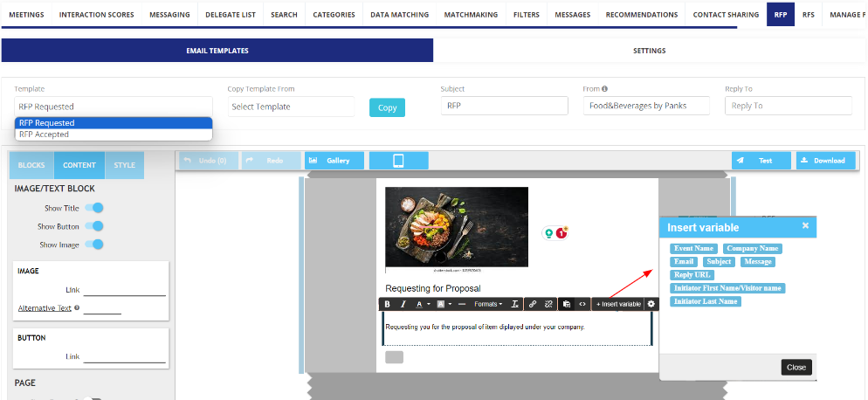Screen dimensions: 868x400
Task: Switch to the BLOCKS tab
Action: [x=31, y=165]
